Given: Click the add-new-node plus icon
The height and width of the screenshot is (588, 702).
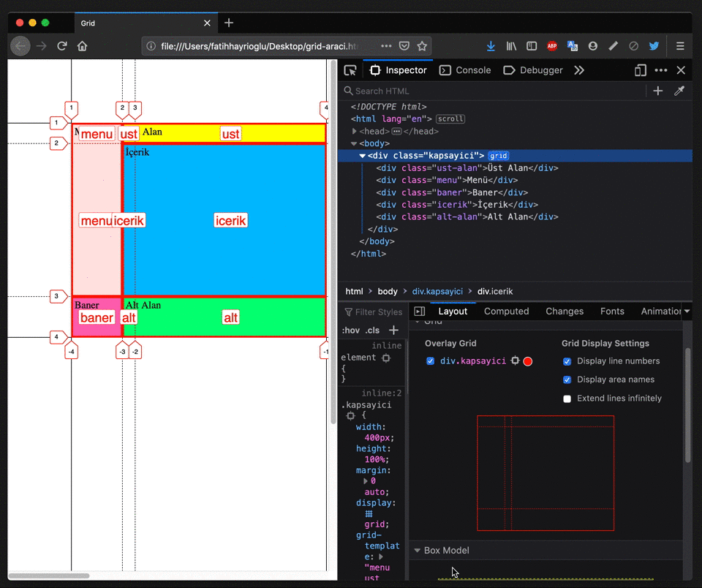Looking at the screenshot, I should pyautogui.click(x=657, y=91).
